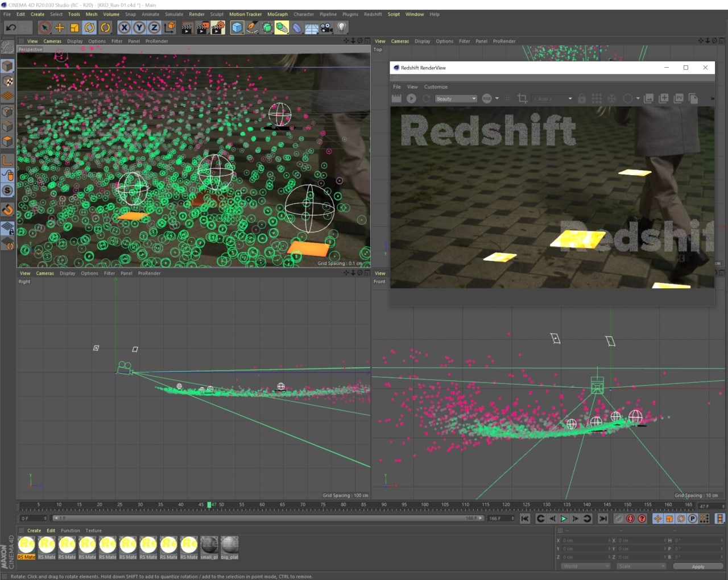Expand the RGB channel dropdown arrow

point(497,98)
